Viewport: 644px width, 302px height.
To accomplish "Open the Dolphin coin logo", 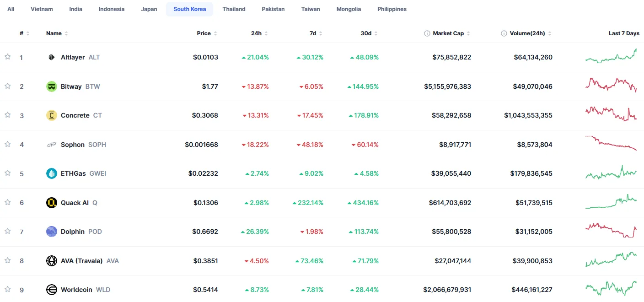I will click(52, 232).
